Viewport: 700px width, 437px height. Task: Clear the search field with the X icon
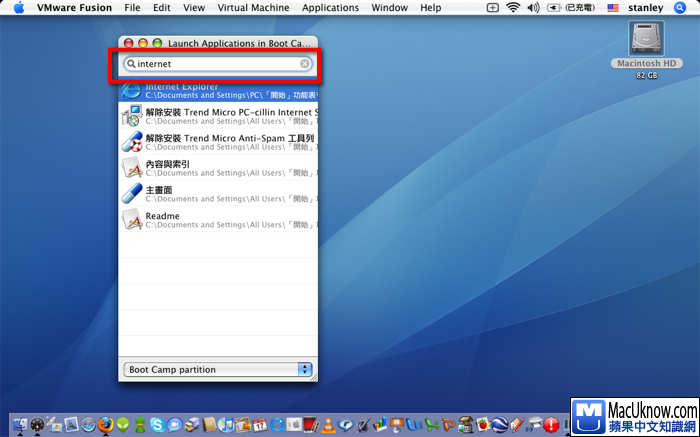coord(305,64)
